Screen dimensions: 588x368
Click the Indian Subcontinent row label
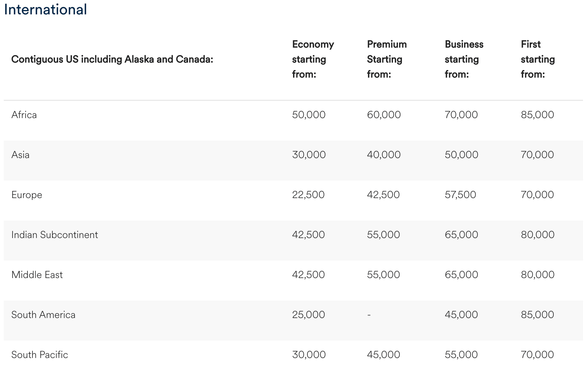point(55,235)
